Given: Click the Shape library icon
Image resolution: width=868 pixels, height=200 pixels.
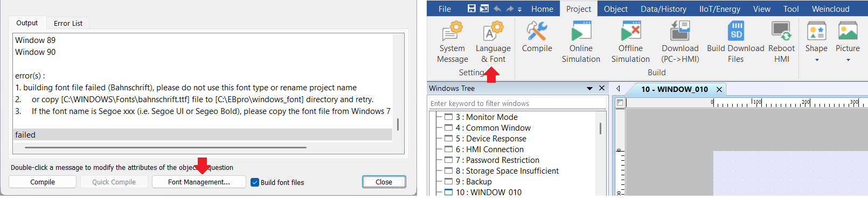Looking at the screenshot, I should click(816, 31).
